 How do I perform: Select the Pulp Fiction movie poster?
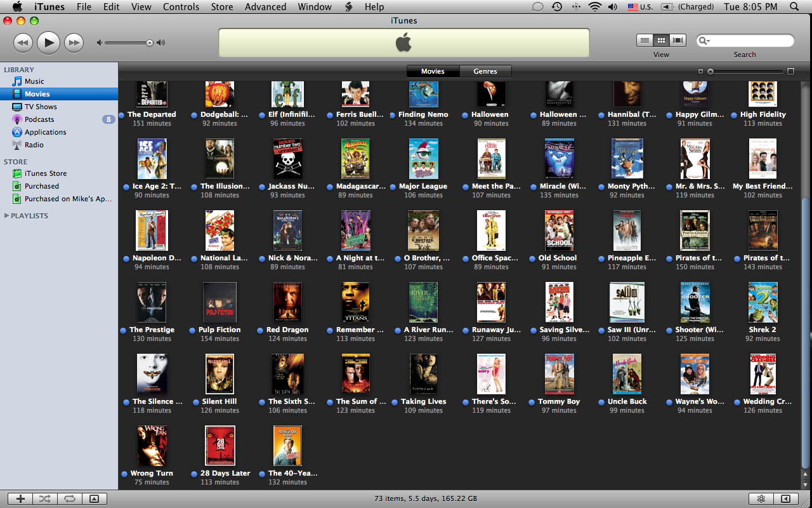coord(219,302)
